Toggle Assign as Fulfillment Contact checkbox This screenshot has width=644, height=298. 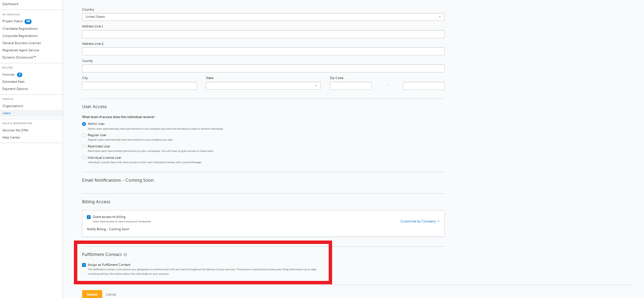(x=84, y=265)
